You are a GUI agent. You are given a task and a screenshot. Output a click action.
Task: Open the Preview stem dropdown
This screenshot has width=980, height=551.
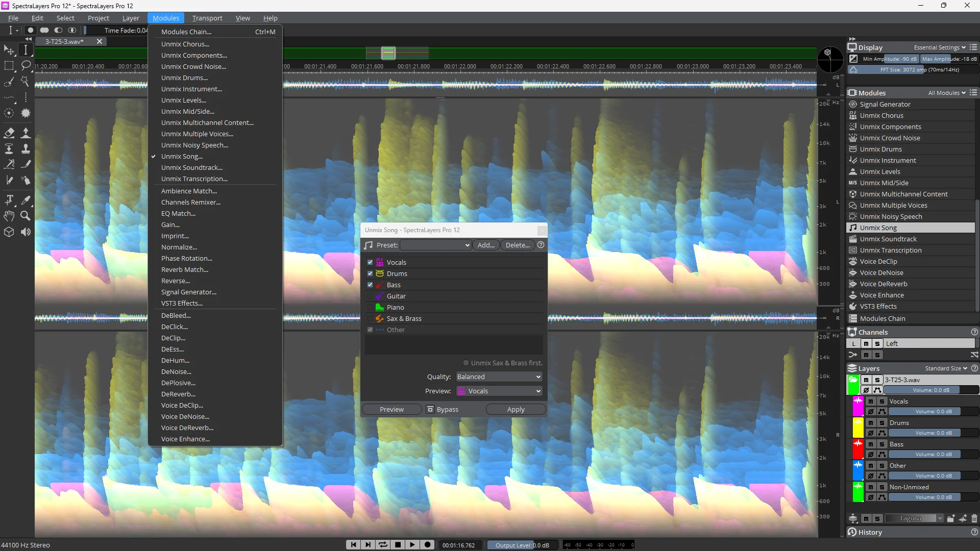(499, 391)
